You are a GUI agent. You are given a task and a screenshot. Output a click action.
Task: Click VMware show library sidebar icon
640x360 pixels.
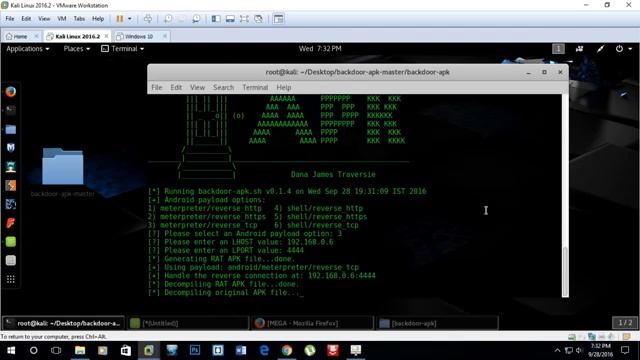pyautogui.click(x=216, y=19)
